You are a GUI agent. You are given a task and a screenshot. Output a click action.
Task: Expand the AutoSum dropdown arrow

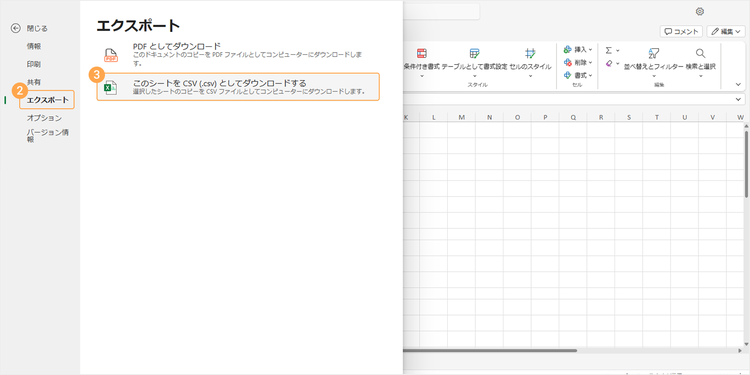pyautogui.click(x=618, y=50)
